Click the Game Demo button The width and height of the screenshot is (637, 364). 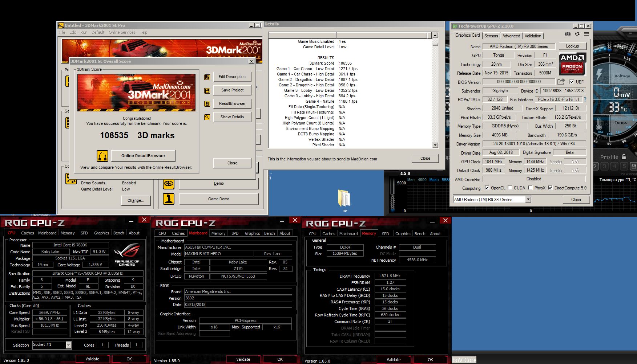(219, 199)
